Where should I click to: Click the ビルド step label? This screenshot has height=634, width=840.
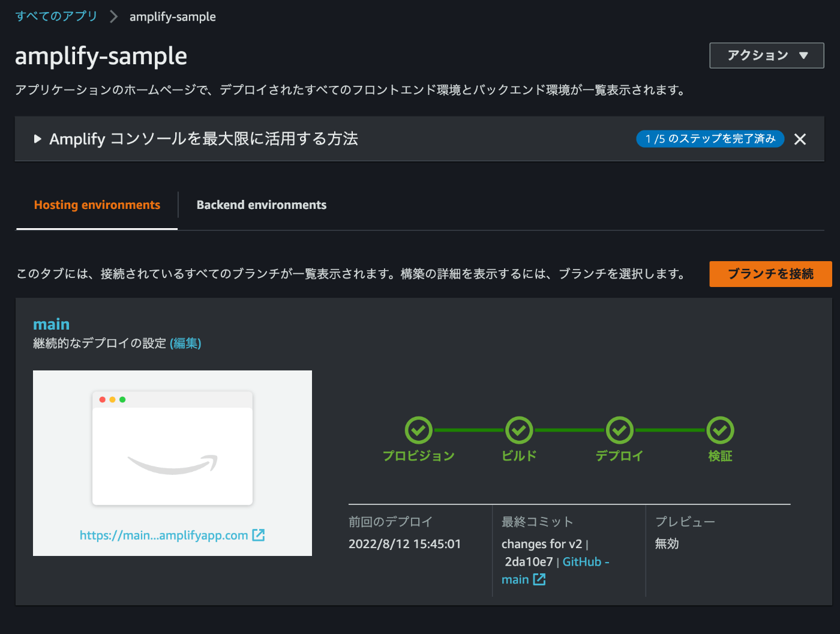519,456
